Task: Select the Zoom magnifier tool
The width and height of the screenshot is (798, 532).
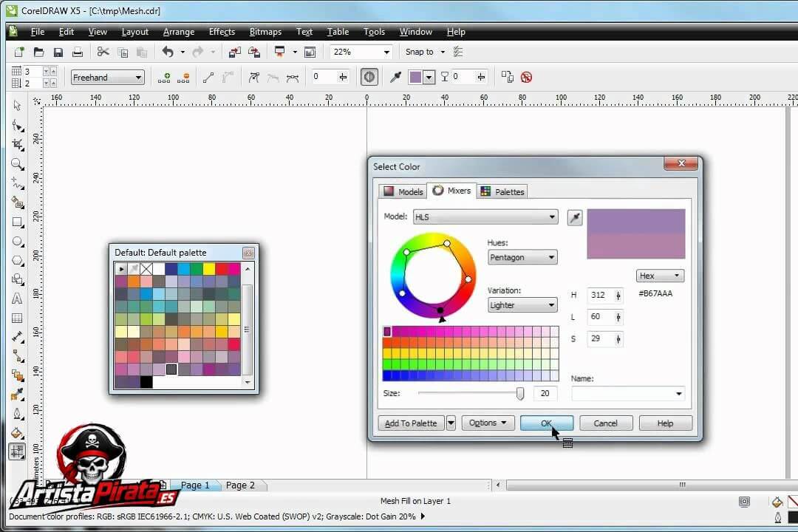Action: (x=17, y=164)
